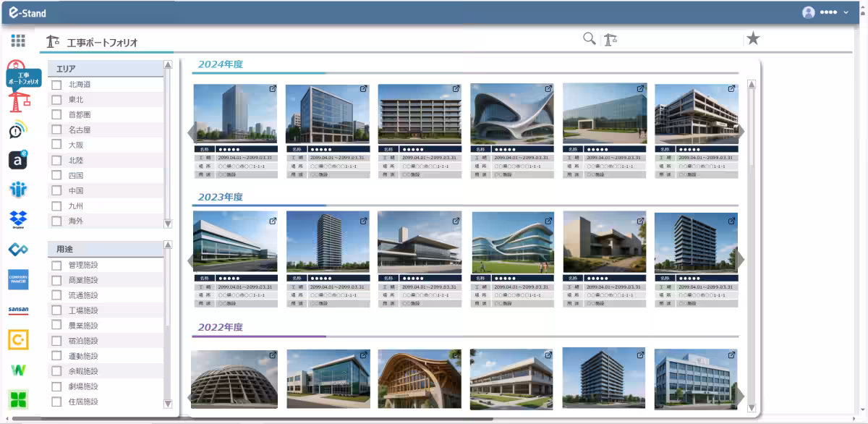Check the 北海道 area checkbox
This screenshot has width=868, height=424.
click(56, 85)
